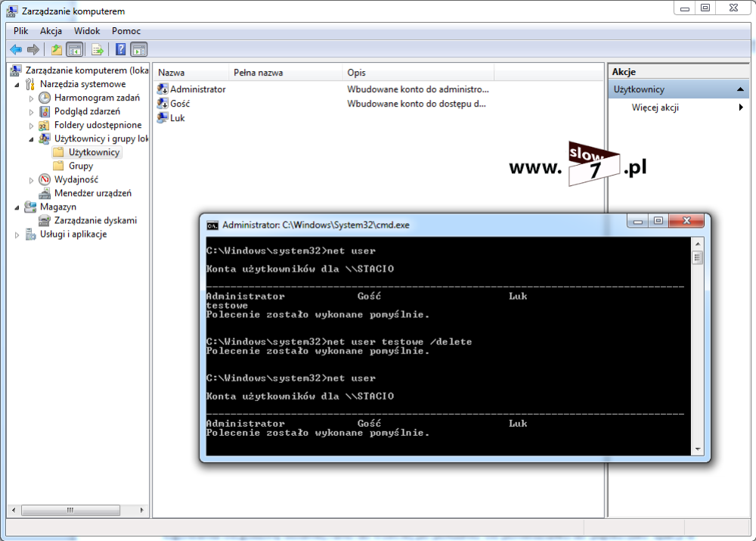Click the Usługi i aplikacje icon
This screenshot has height=541, width=756.
tap(30, 234)
